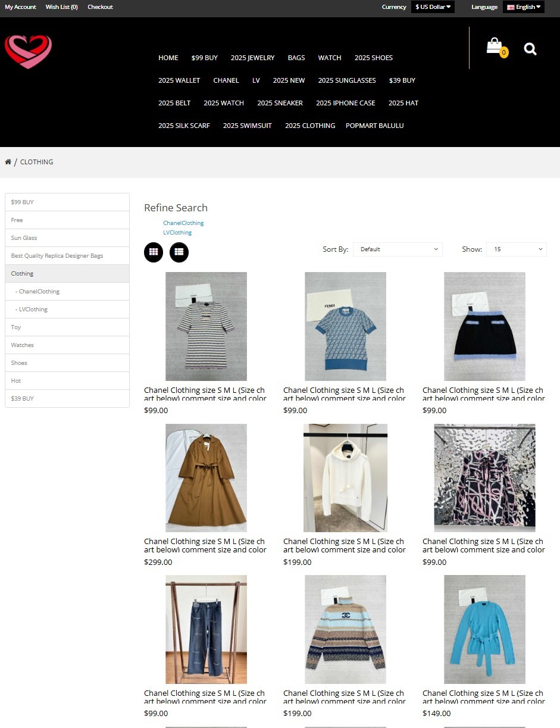Select Clothing in the sidebar

coord(67,274)
